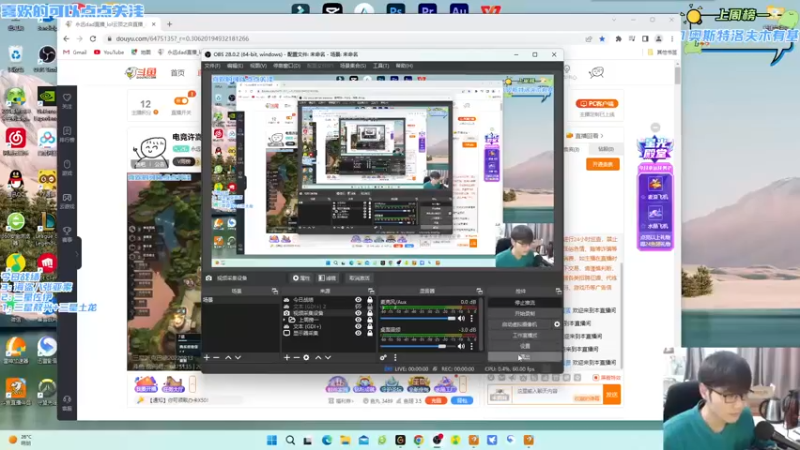Open the Windows Start menu
This screenshot has width=800, height=450.
[x=272, y=440]
